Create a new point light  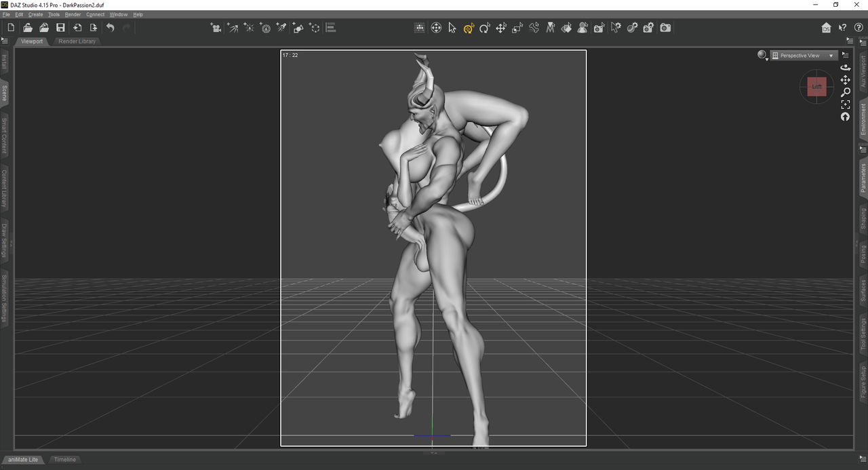pos(249,28)
